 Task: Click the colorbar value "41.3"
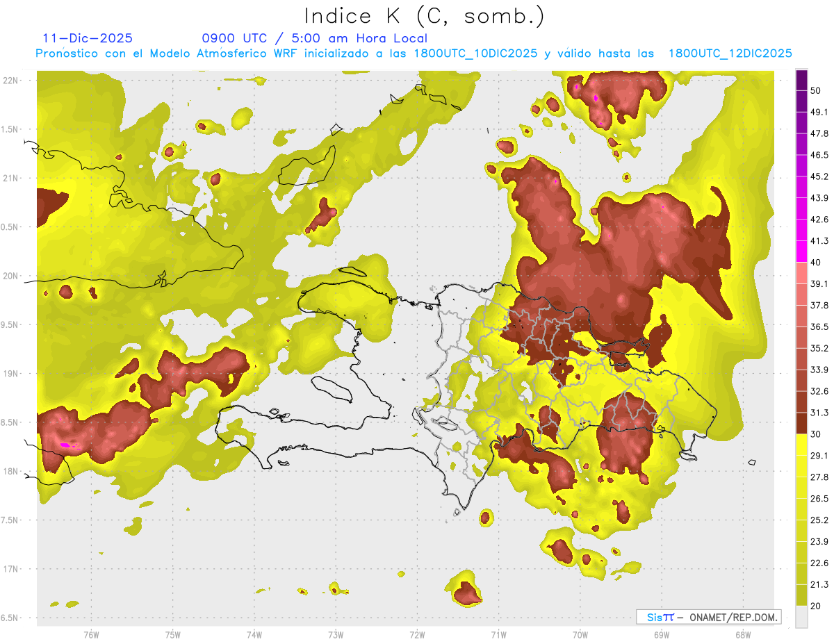(x=820, y=241)
